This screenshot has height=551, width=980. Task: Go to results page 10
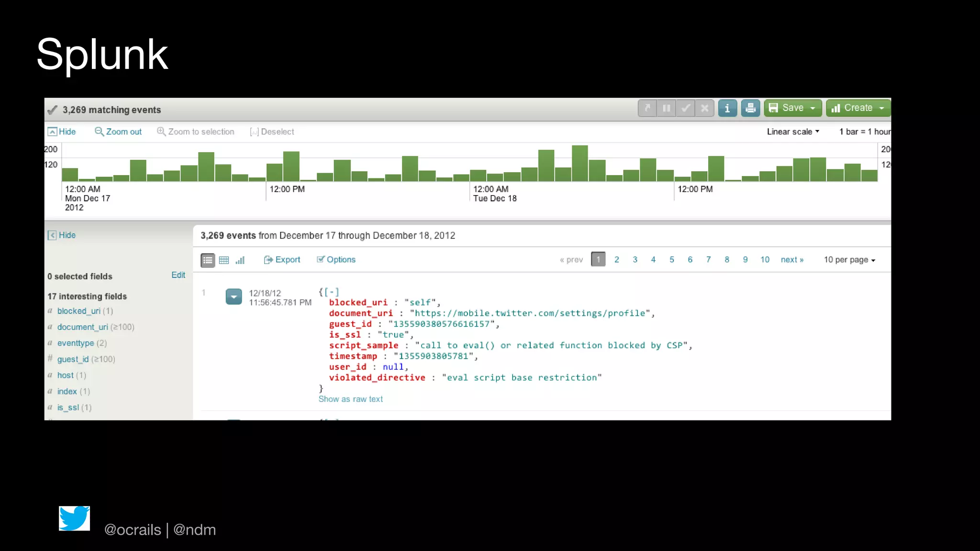765,260
